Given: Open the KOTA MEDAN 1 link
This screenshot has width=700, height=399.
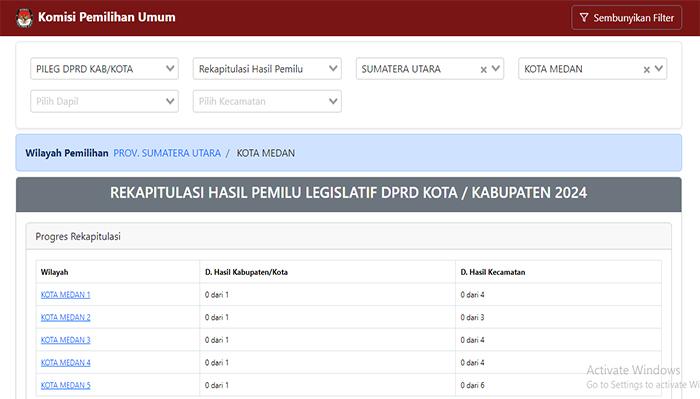Looking at the screenshot, I should pyautogui.click(x=66, y=295).
